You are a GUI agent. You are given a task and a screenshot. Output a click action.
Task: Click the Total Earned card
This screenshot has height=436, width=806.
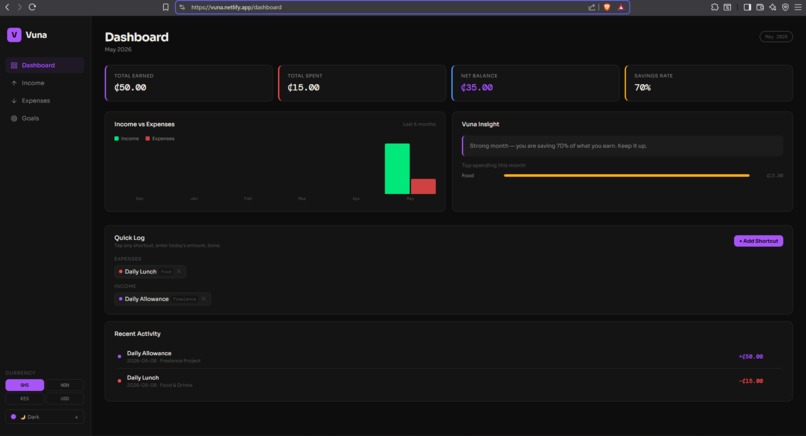189,83
